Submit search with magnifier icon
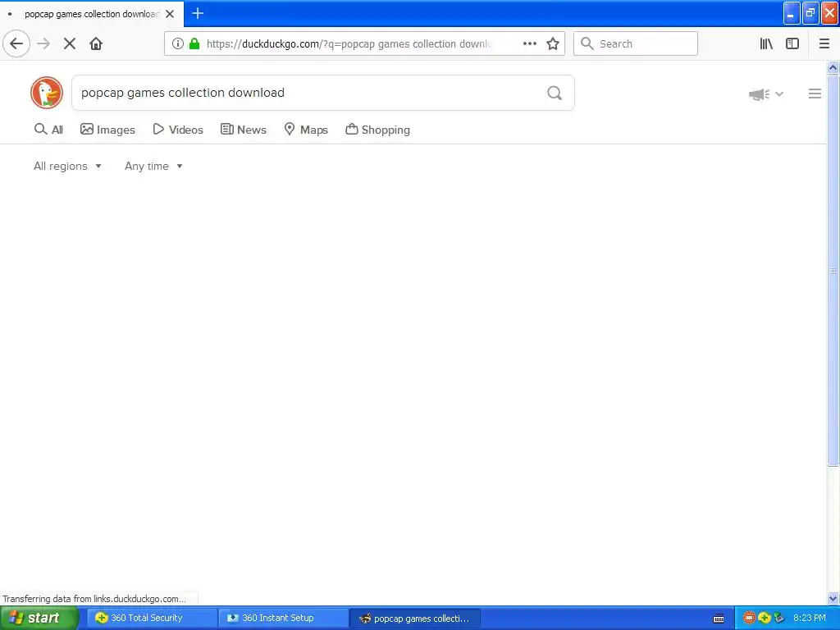 pyautogui.click(x=555, y=94)
